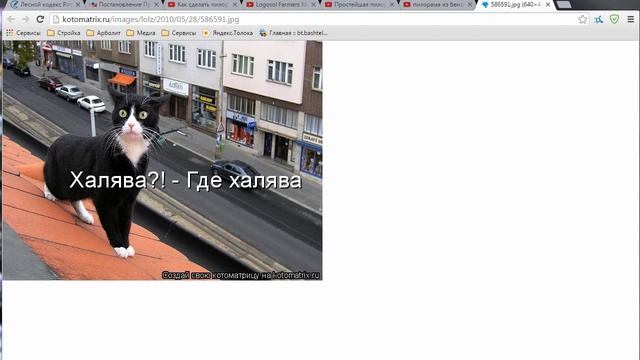The height and width of the screenshot is (360, 640).
Task: Click the page info icon in address bar
Action: (x=56, y=19)
